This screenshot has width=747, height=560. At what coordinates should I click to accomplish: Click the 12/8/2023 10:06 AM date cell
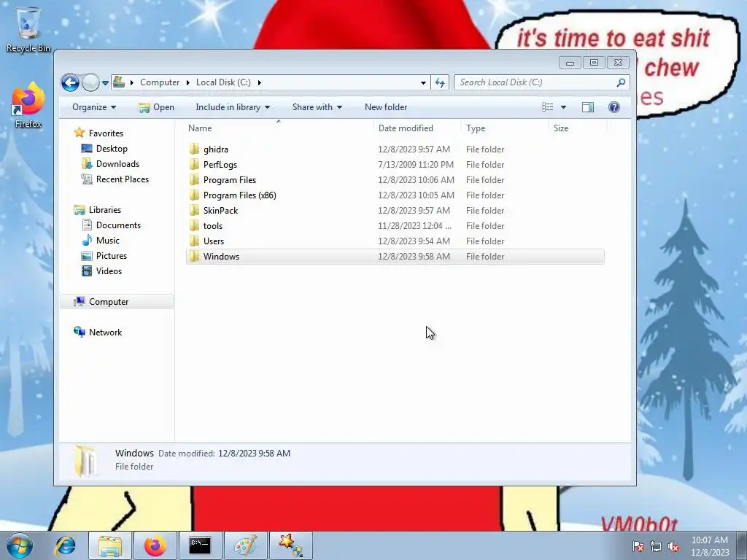[416, 180]
